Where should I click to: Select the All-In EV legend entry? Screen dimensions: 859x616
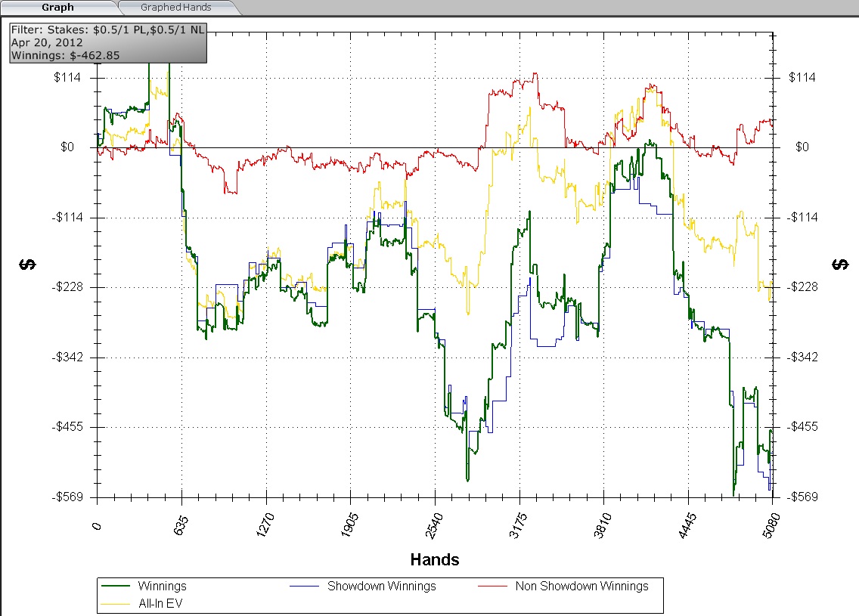[x=160, y=603]
